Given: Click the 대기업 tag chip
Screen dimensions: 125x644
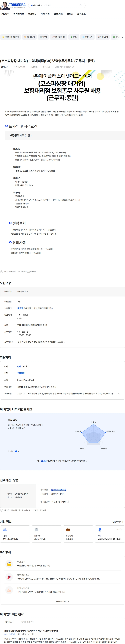Looking at the screenshot, I should (43, 37).
